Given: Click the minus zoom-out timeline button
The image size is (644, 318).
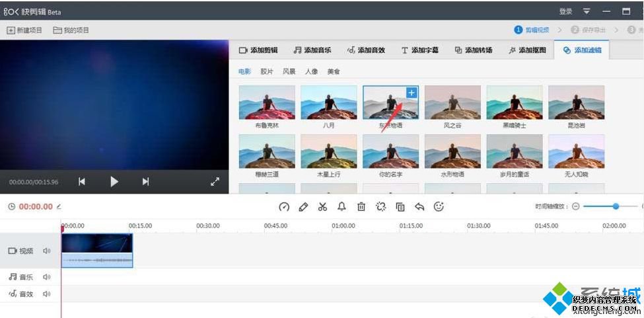Looking at the screenshot, I should click(575, 207).
